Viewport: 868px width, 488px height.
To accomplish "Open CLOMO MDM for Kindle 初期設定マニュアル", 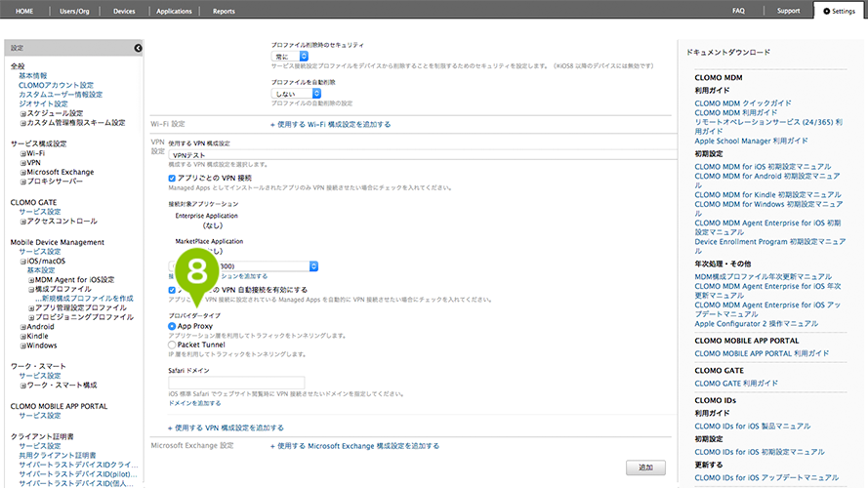I will (x=767, y=195).
